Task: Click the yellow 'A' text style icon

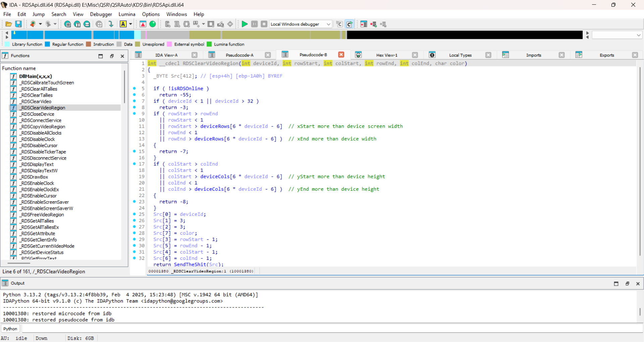Action: (x=123, y=24)
